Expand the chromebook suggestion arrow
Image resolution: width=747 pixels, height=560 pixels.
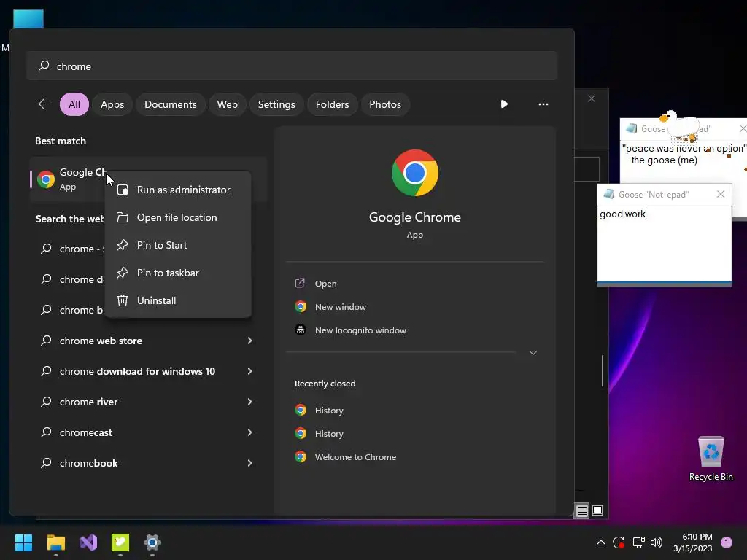pos(249,463)
